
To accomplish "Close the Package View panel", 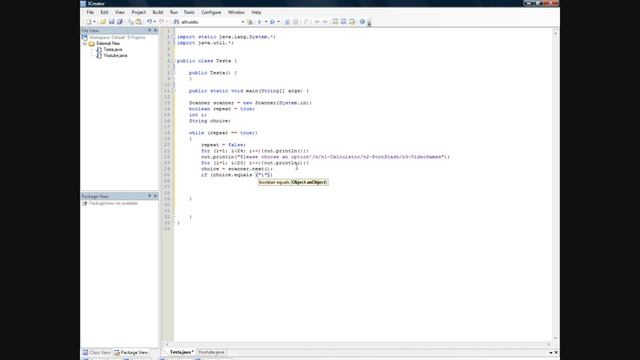I will [155, 196].
